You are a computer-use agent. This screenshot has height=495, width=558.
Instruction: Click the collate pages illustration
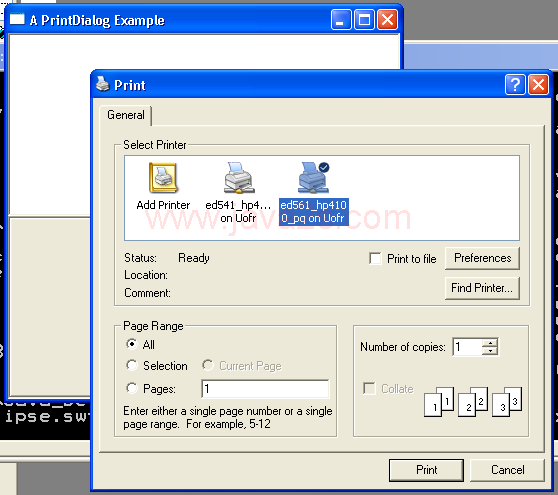click(473, 402)
